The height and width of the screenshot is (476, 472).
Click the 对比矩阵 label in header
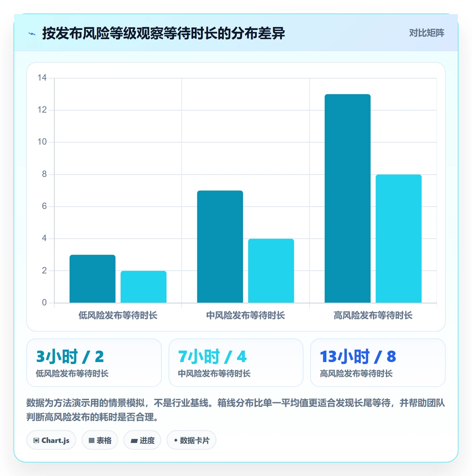point(426,33)
